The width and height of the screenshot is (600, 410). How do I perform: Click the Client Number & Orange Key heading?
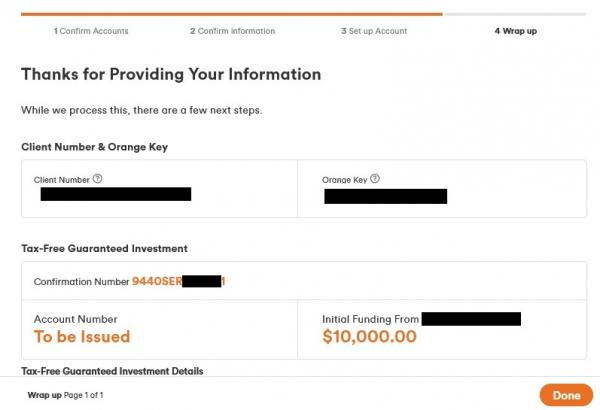point(94,147)
